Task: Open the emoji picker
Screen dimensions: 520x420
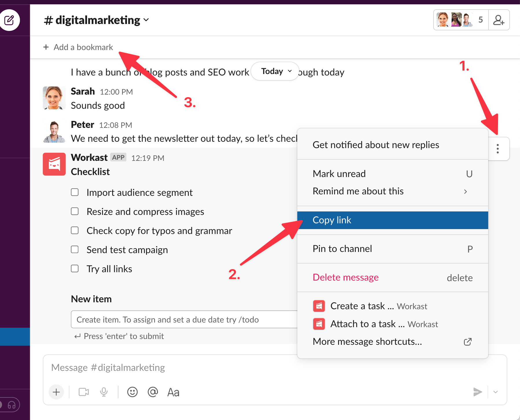Action: click(132, 392)
